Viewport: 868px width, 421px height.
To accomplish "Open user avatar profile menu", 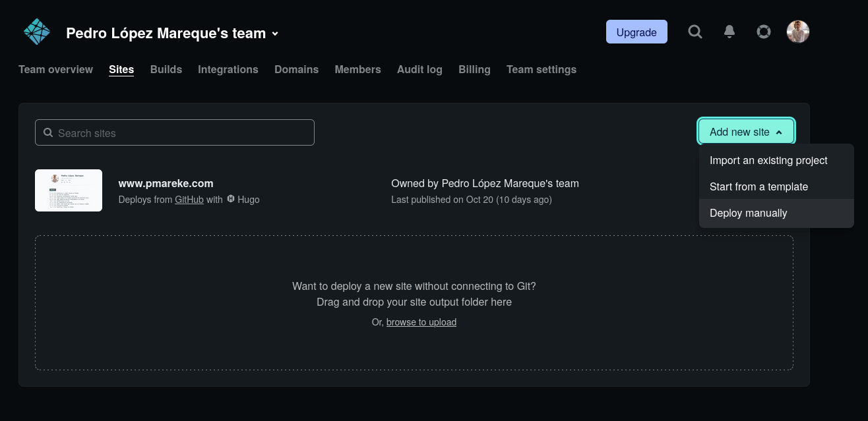I will [x=798, y=32].
